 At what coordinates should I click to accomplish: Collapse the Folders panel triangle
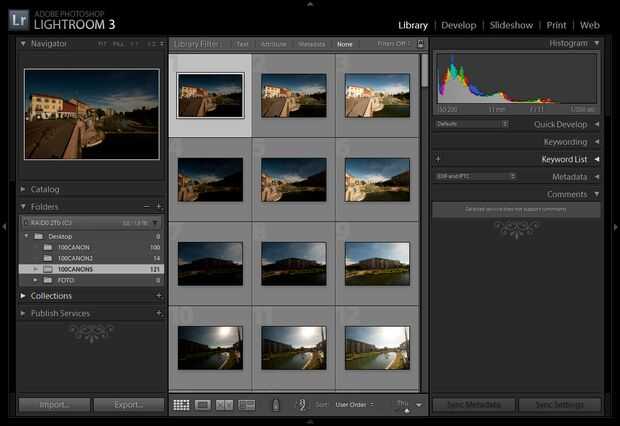coord(23,206)
